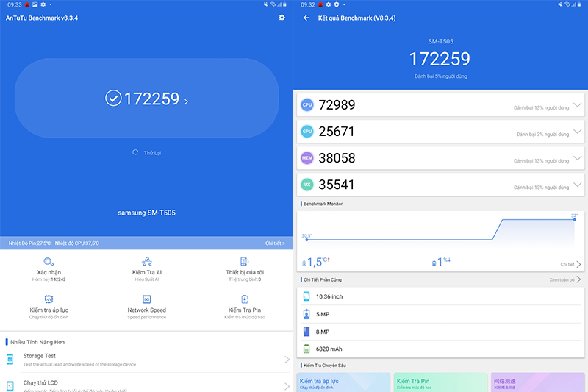Open Chi tiết link on the temperature bar
Viewport: 588px width, 392px height.
275,243
